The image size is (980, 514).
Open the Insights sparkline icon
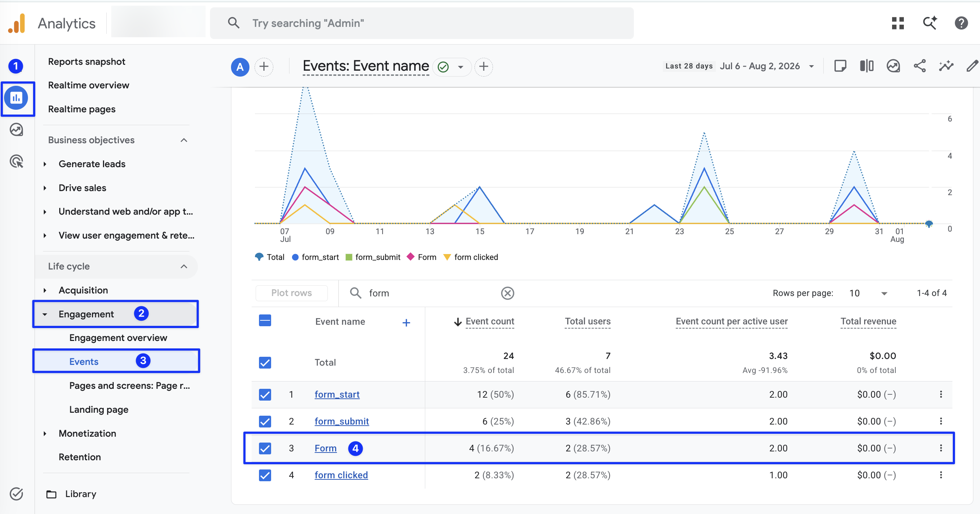(946, 66)
